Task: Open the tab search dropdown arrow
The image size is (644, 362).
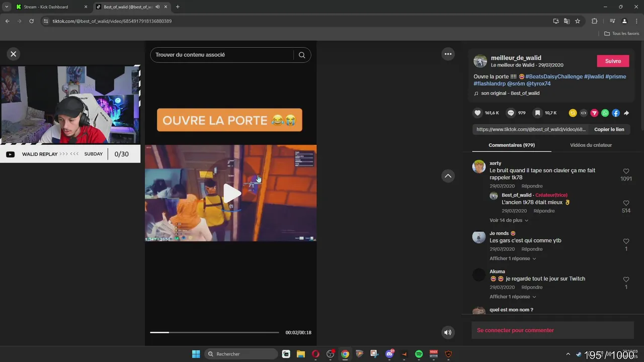Action: pos(7,7)
